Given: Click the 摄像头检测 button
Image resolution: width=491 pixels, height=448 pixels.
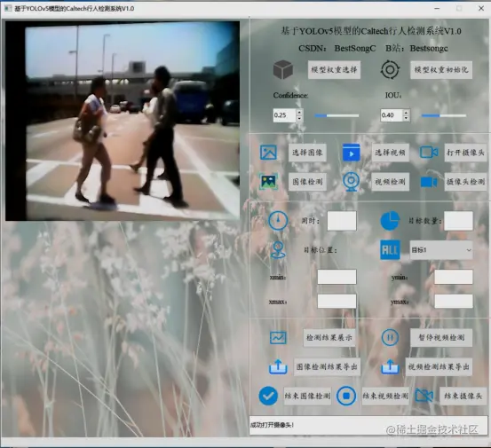Looking at the screenshot, I should [x=465, y=182].
